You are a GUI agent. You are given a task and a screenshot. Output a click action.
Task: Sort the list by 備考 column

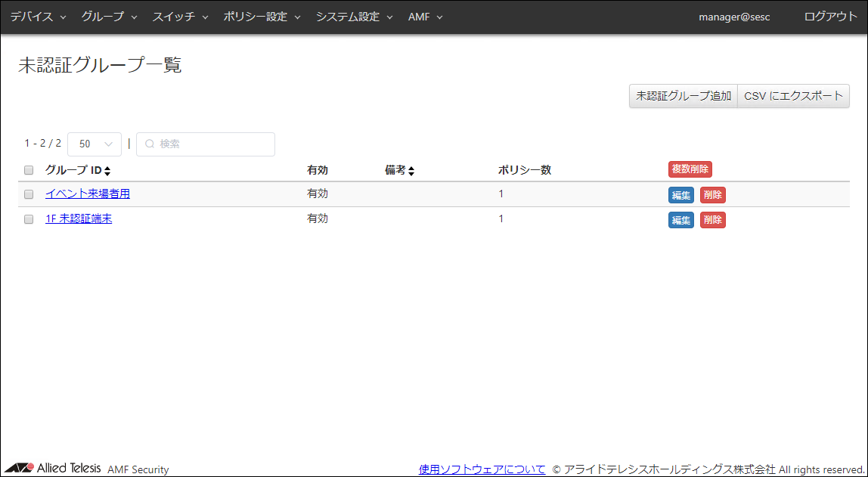pyautogui.click(x=411, y=171)
